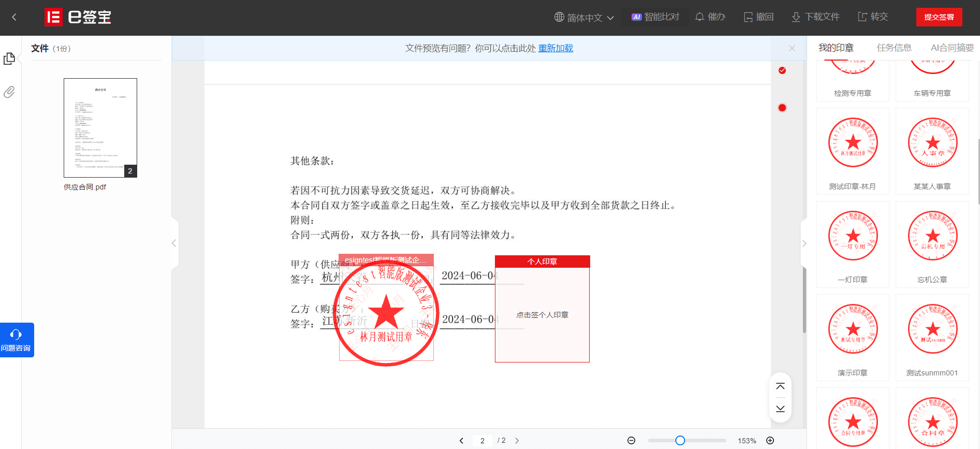Select the 测试sunmm001 seal

932,338
